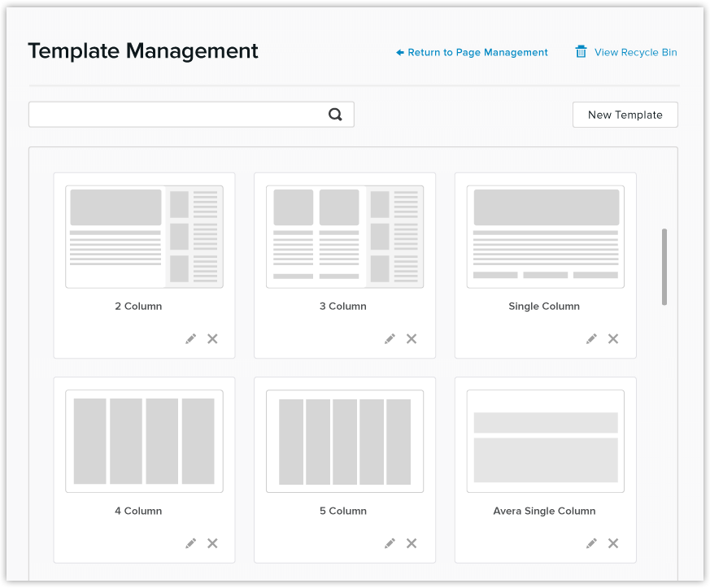The width and height of the screenshot is (710, 588).
Task: Edit the 5 Column template
Action: click(x=390, y=543)
